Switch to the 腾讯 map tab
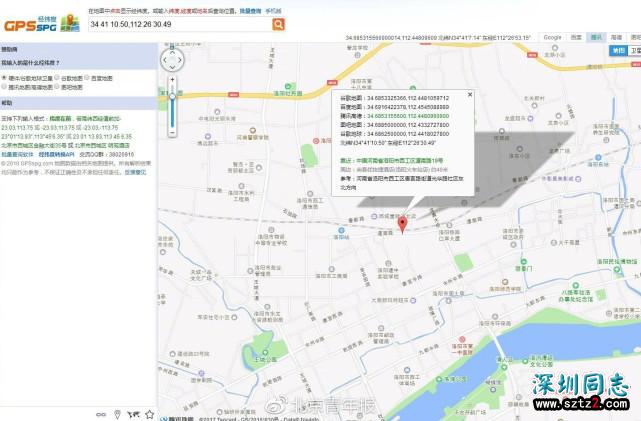 pyautogui.click(x=596, y=37)
